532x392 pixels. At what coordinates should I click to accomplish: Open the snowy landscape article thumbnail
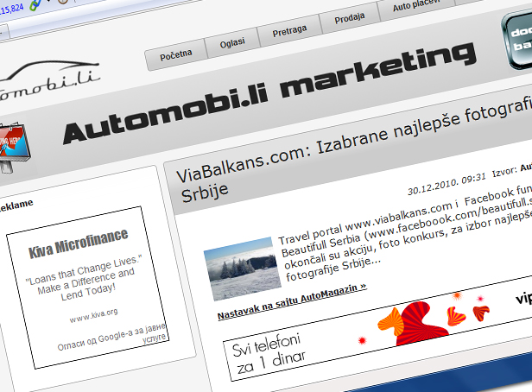tap(243, 269)
